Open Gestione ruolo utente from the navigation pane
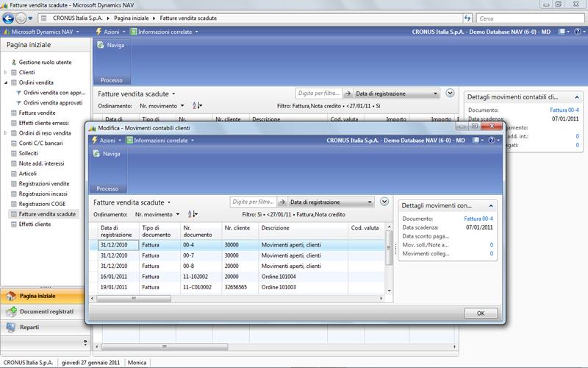Image resolution: width=588 pixels, height=368 pixels. pyautogui.click(x=46, y=63)
